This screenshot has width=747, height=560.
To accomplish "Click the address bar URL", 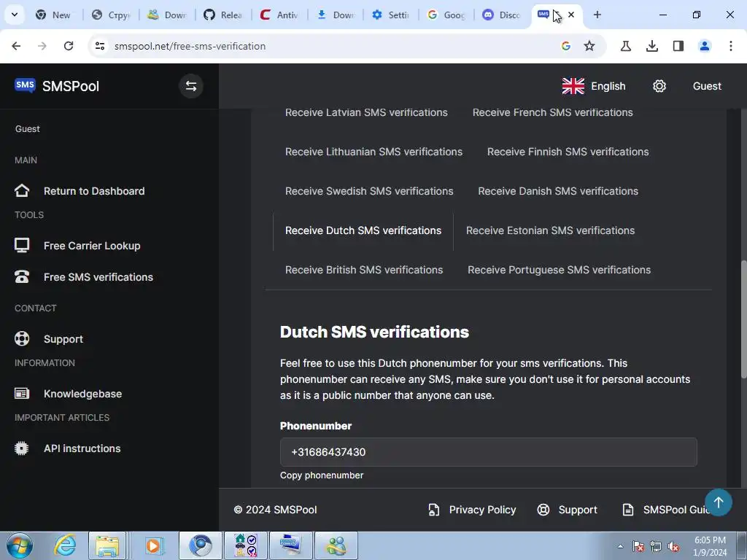I will [x=190, y=46].
